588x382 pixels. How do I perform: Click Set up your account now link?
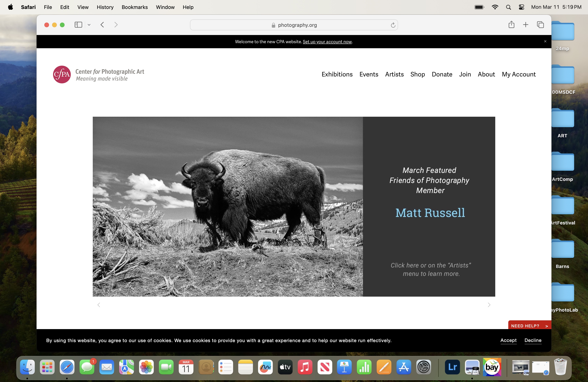click(327, 41)
